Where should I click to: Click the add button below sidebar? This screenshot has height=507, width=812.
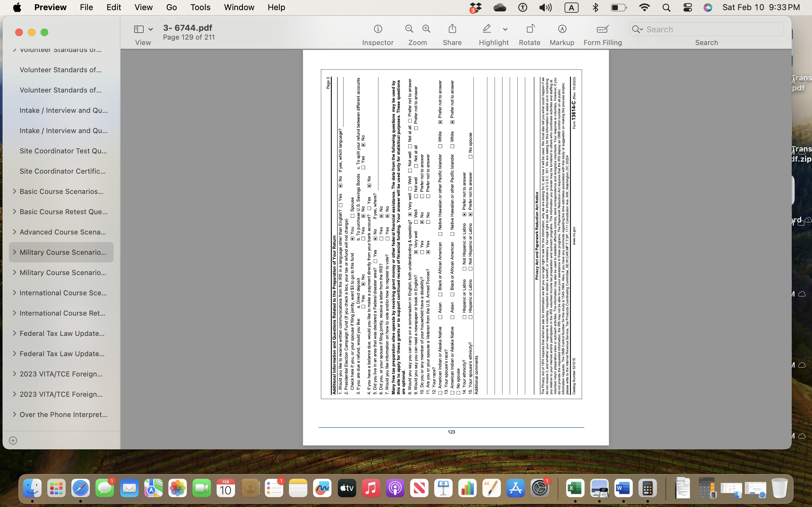click(x=13, y=440)
